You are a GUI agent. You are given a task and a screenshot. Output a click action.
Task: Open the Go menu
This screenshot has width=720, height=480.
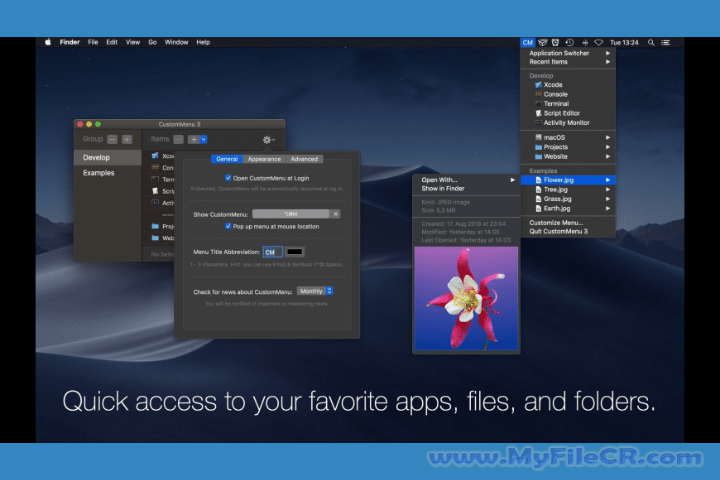pos(152,42)
